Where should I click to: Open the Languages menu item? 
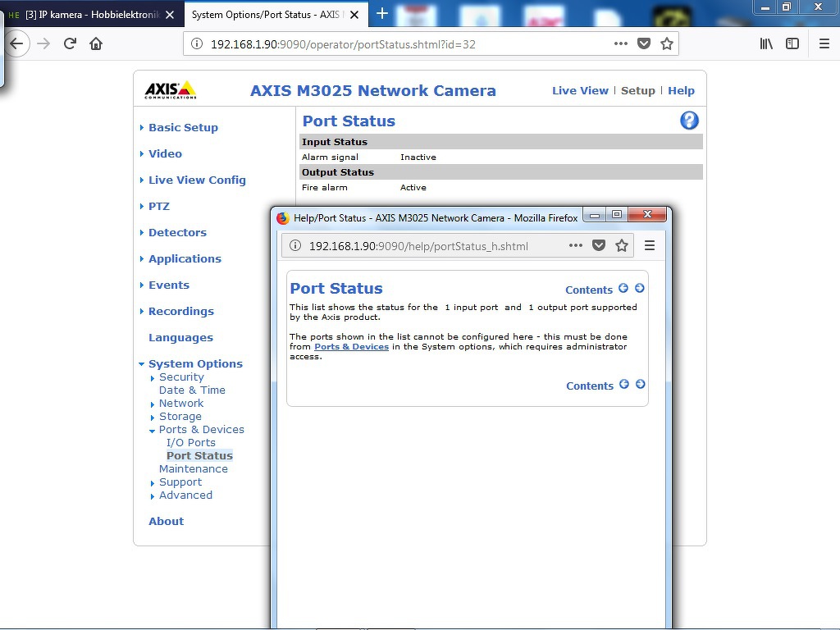coord(180,337)
